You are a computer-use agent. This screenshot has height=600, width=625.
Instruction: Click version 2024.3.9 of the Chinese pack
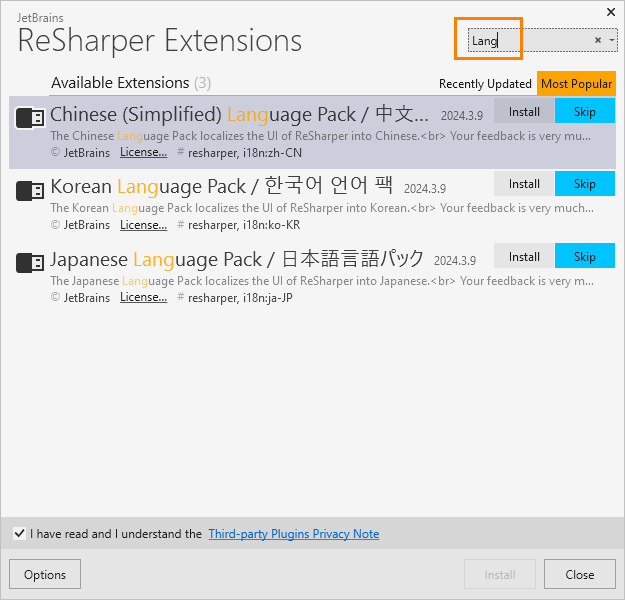(x=462, y=116)
